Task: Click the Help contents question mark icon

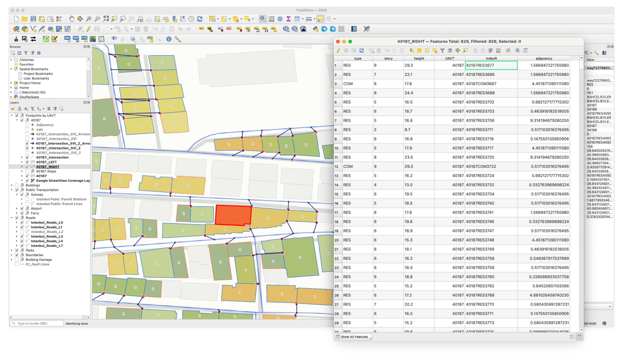Action: point(354,29)
